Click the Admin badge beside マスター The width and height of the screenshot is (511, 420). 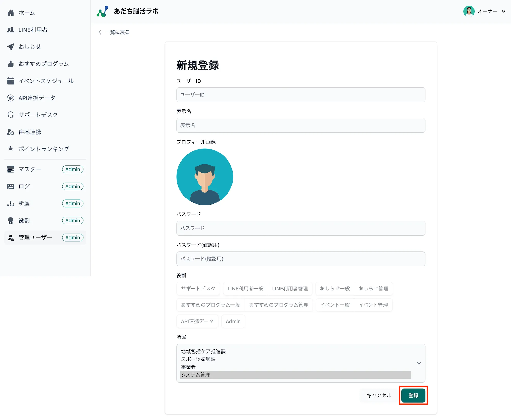point(73,169)
